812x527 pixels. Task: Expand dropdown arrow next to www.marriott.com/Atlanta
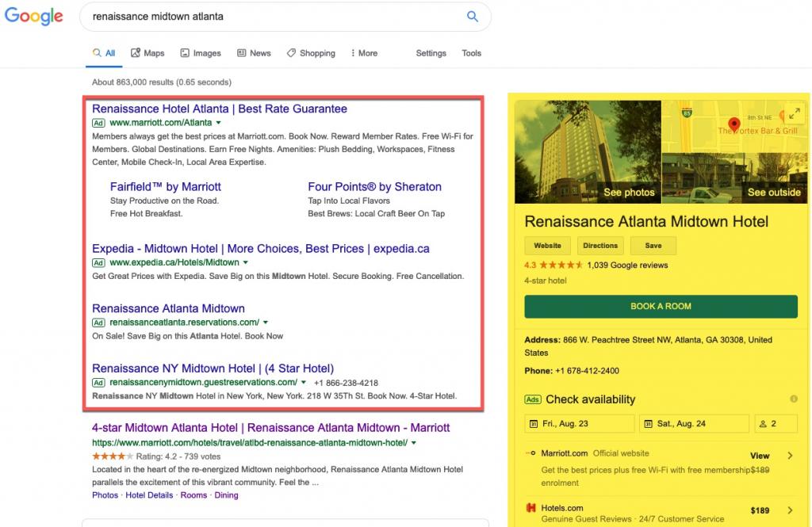pyautogui.click(x=219, y=123)
